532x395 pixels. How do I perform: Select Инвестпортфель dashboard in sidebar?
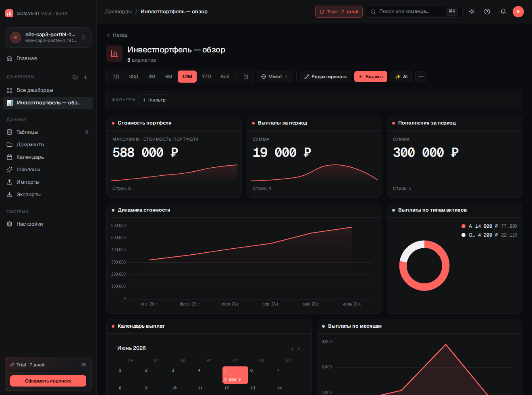pos(48,103)
